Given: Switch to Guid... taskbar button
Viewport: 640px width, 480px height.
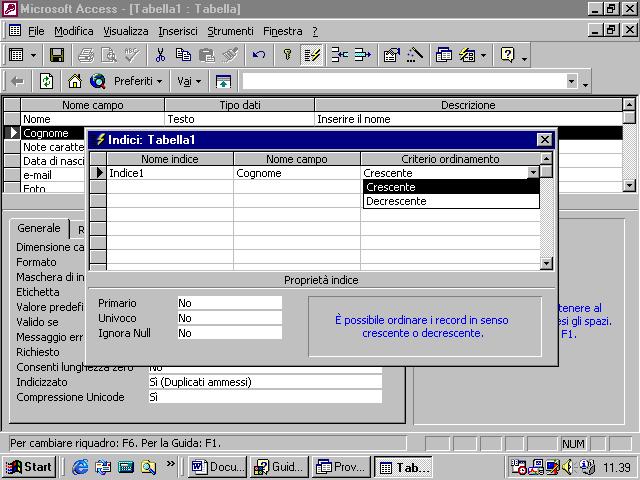Looking at the screenshot, I should point(279,467).
